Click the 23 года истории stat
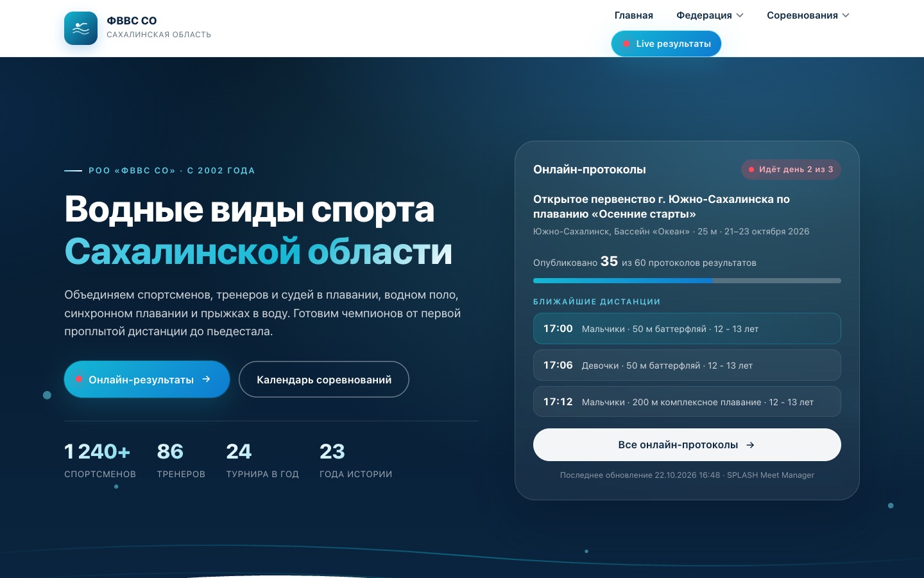The width and height of the screenshot is (924, 578). tap(355, 461)
